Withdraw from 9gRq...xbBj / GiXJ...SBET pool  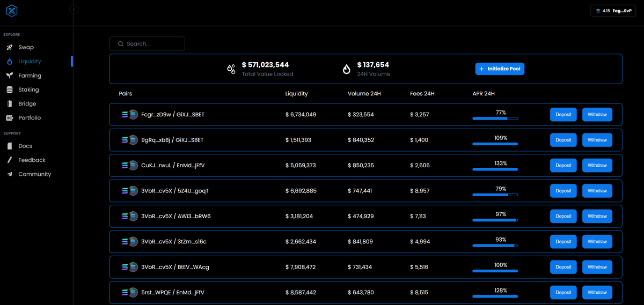point(597,140)
